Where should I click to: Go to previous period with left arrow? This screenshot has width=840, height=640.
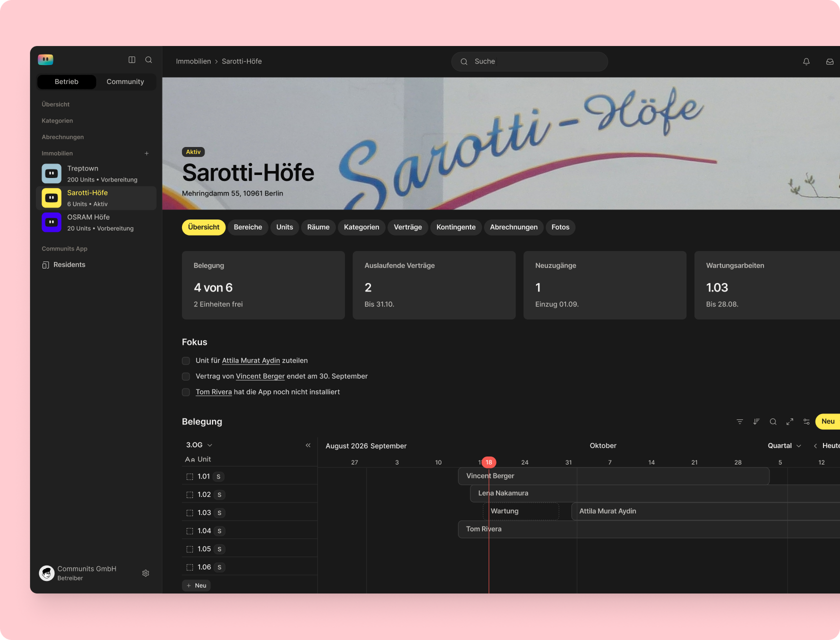point(815,445)
